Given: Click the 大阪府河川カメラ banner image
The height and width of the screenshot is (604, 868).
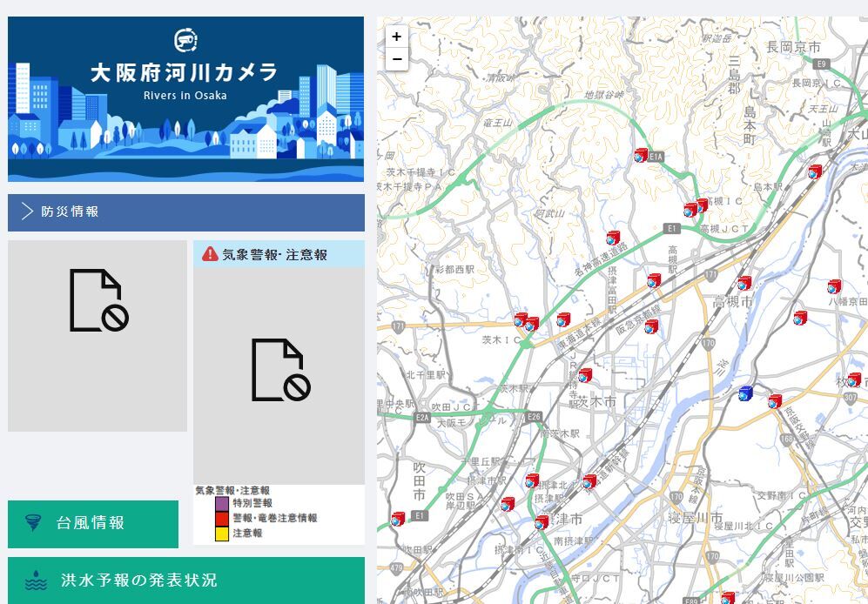Looking at the screenshot, I should [x=186, y=99].
